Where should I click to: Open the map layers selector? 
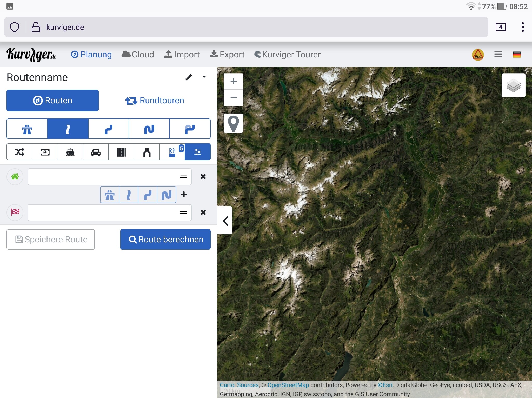click(514, 85)
